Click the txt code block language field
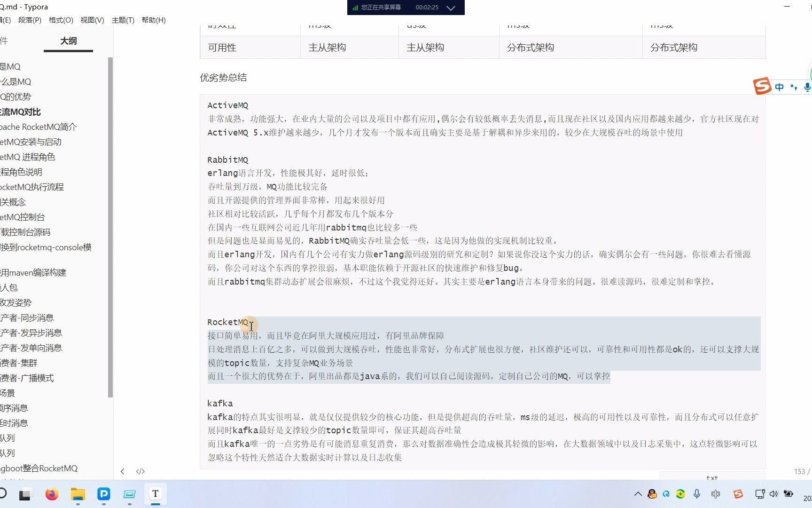The image size is (812, 508). tap(712, 477)
